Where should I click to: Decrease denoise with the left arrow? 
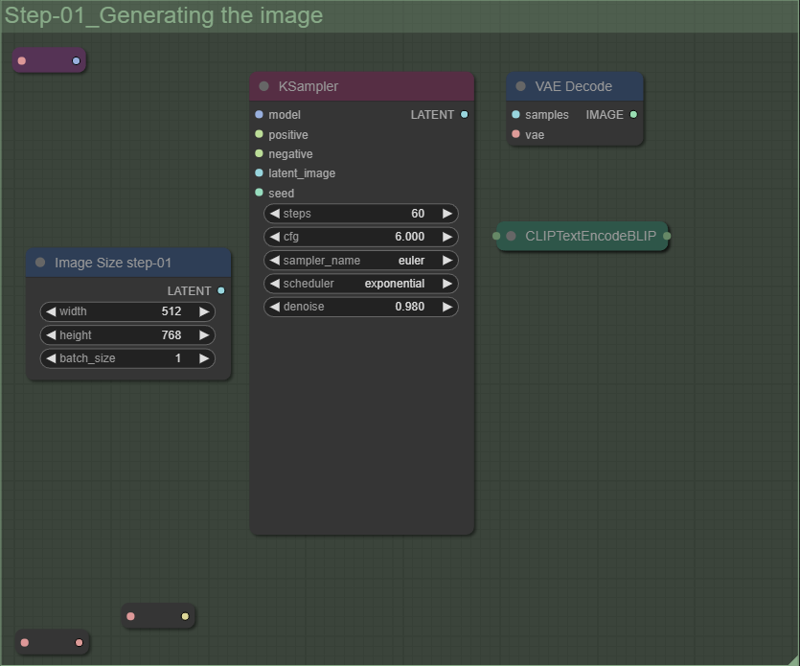[x=274, y=307]
